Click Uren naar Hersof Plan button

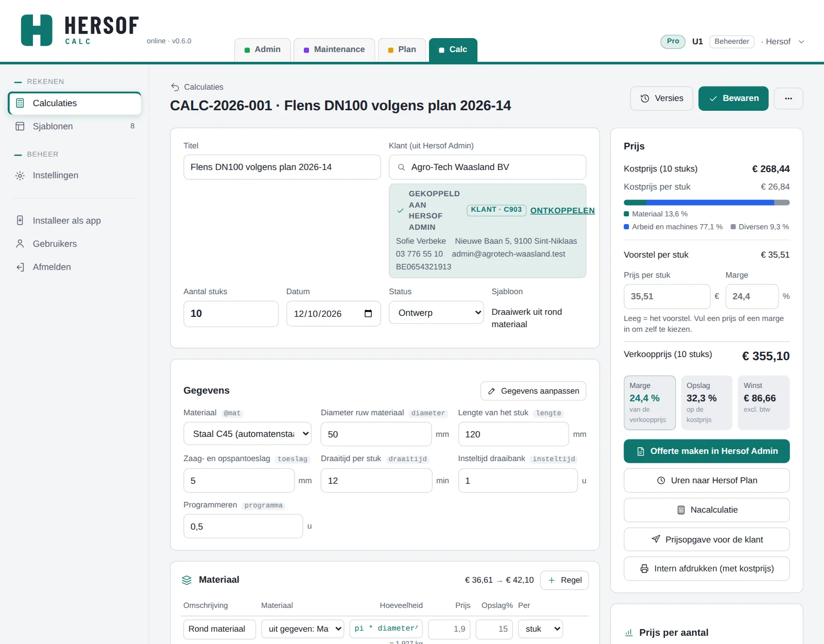[x=707, y=481]
